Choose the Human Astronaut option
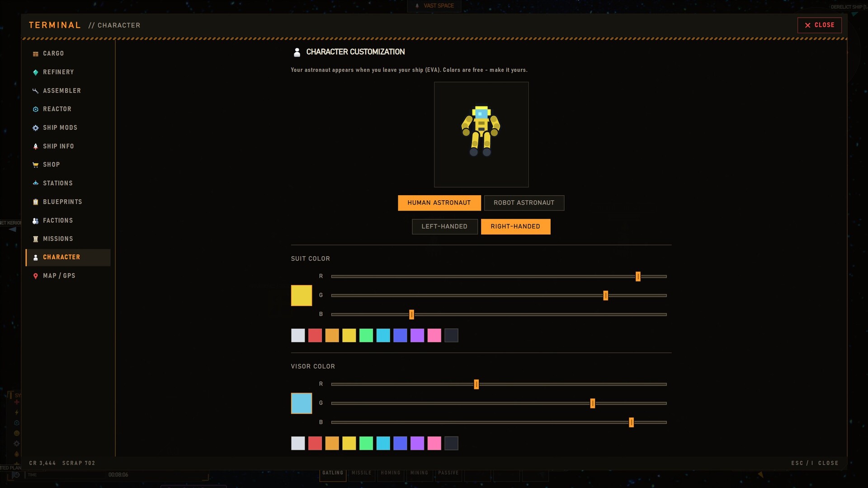The image size is (868, 488). (439, 203)
